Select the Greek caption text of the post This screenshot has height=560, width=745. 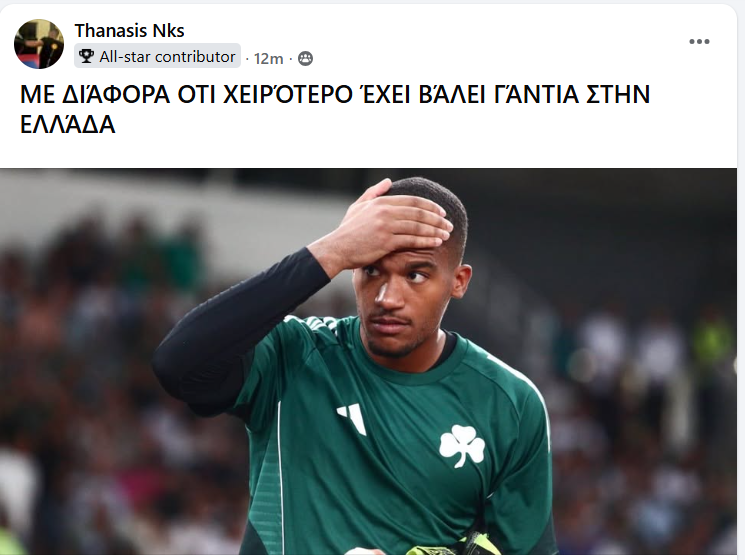click(335, 109)
